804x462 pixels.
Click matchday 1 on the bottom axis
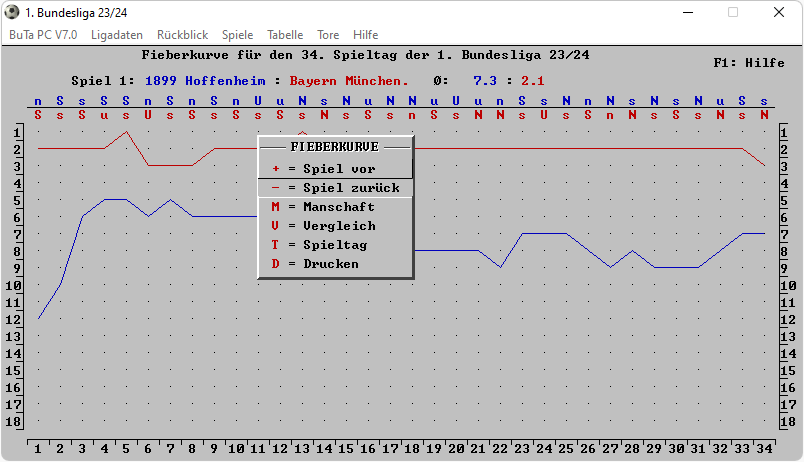coord(38,448)
